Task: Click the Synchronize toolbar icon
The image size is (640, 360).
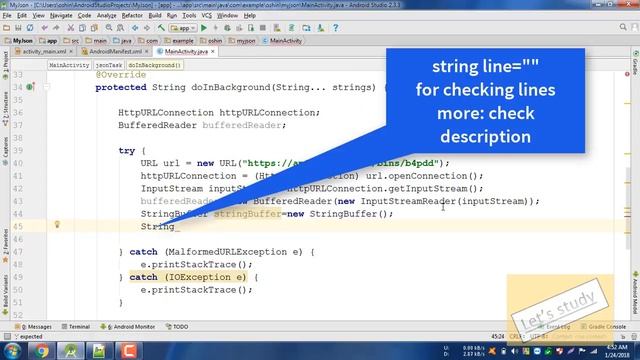Action: click(30, 28)
